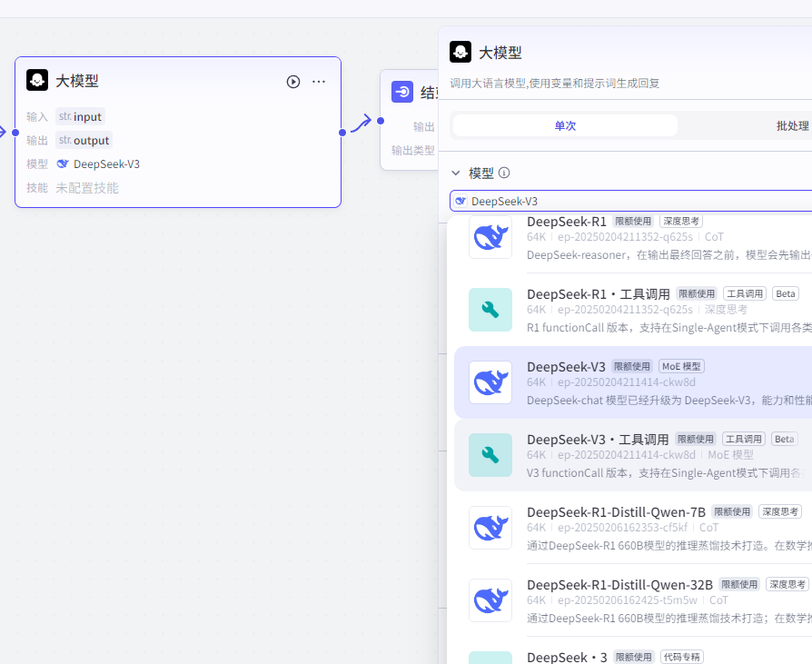This screenshot has height=664, width=812.
Task: Click the output variable in 大模型 node
Action: (84, 141)
